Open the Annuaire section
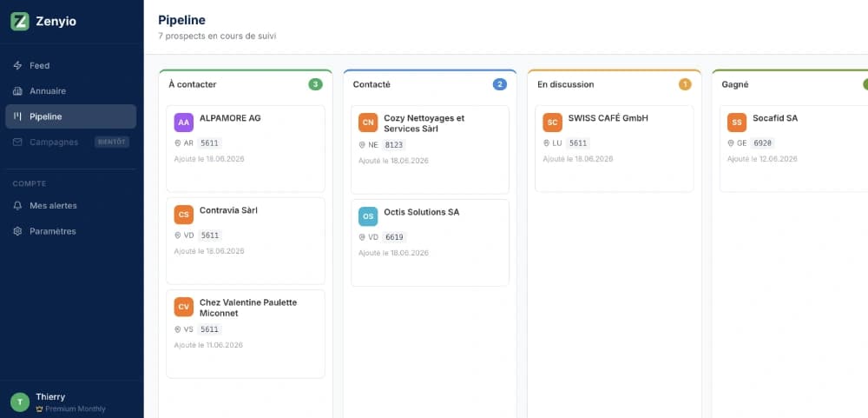The height and width of the screenshot is (418, 868). (x=71, y=91)
